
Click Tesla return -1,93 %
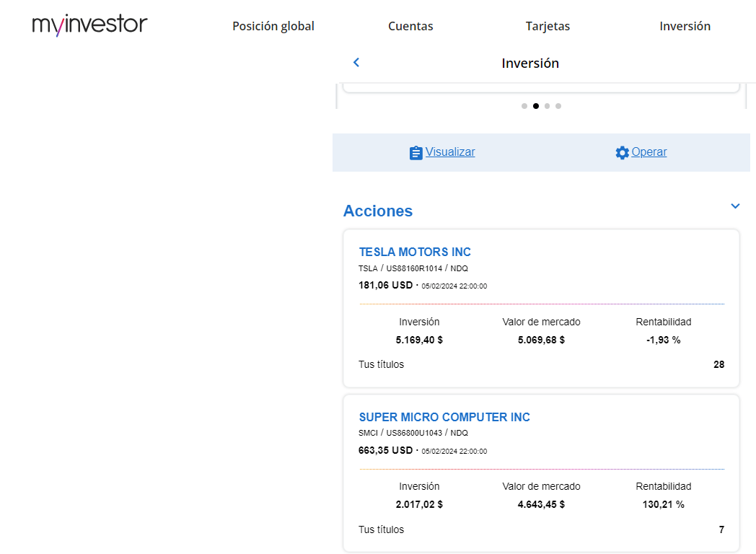pyautogui.click(x=664, y=340)
